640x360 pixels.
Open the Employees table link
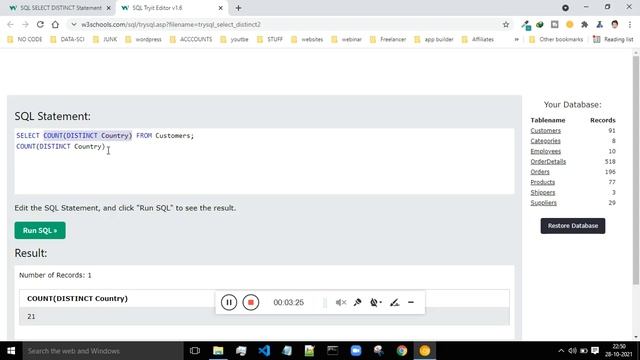coord(545,151)
